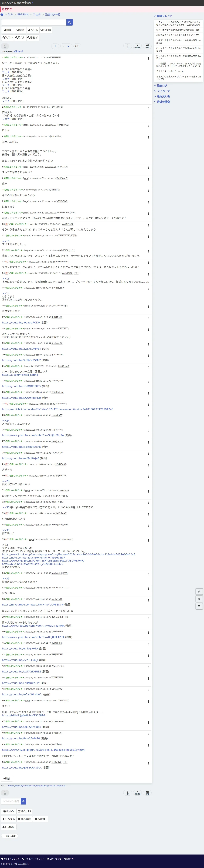Open the youtu.be/-9gausjPOD0 link
204x868 pixels.
[21, 323]
